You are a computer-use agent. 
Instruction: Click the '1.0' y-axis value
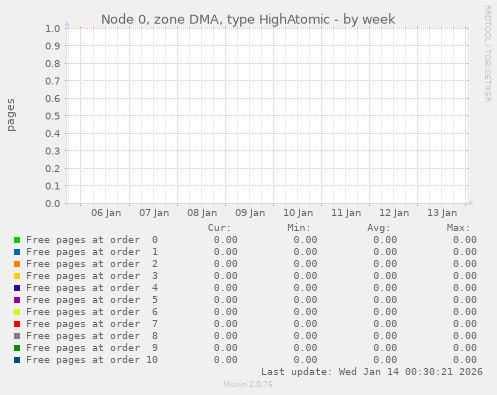pyautogui.click(x=53, y=28)
